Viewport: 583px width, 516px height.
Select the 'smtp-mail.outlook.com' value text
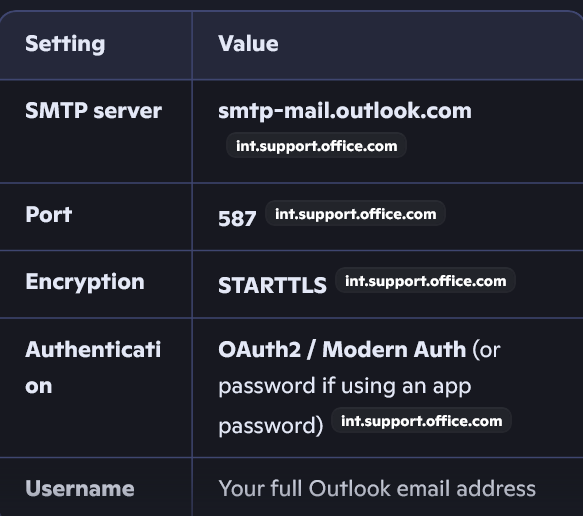[345, 111]
